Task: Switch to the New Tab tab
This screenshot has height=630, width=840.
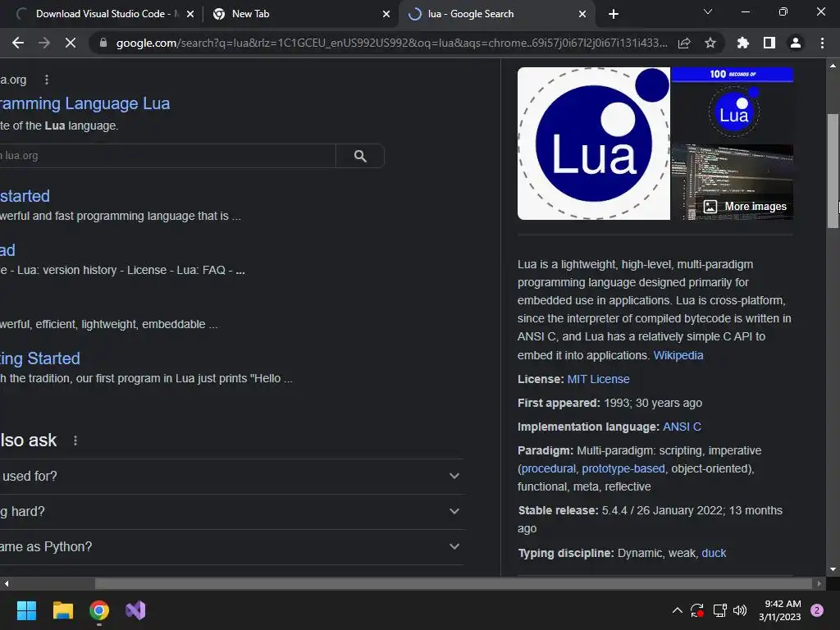Action: point(300,14)
